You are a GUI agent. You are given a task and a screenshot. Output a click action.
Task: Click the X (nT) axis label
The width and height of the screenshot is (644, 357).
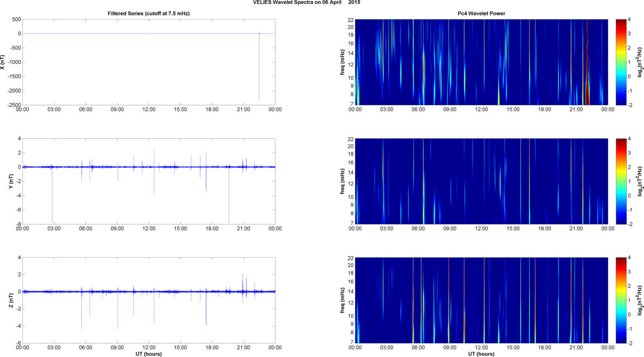click(3, 62)
